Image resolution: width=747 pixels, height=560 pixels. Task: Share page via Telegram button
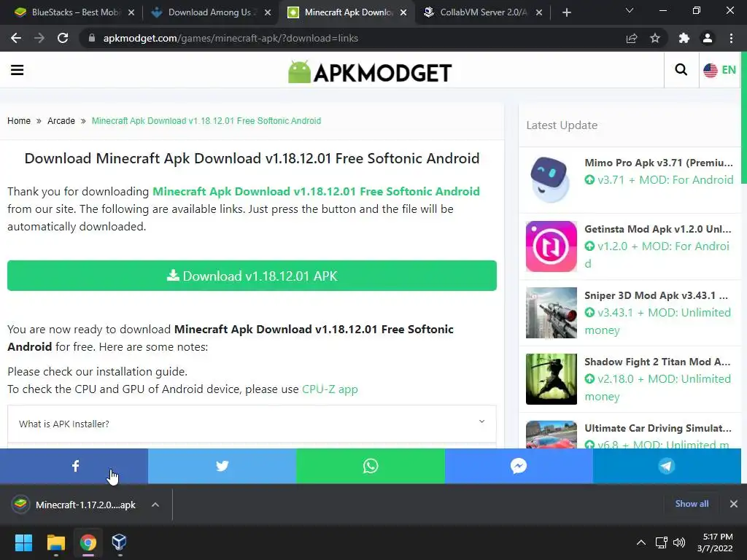(667, 466)
